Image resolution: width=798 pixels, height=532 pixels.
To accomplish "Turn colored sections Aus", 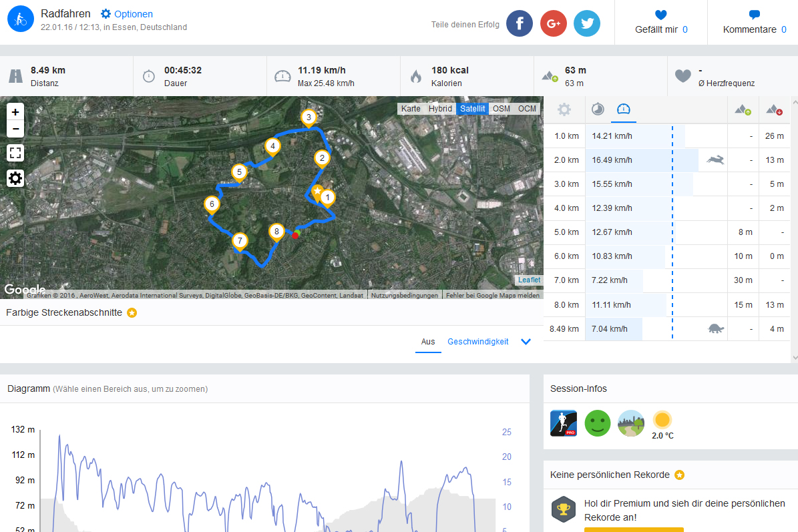I will (x=428, y=342).
